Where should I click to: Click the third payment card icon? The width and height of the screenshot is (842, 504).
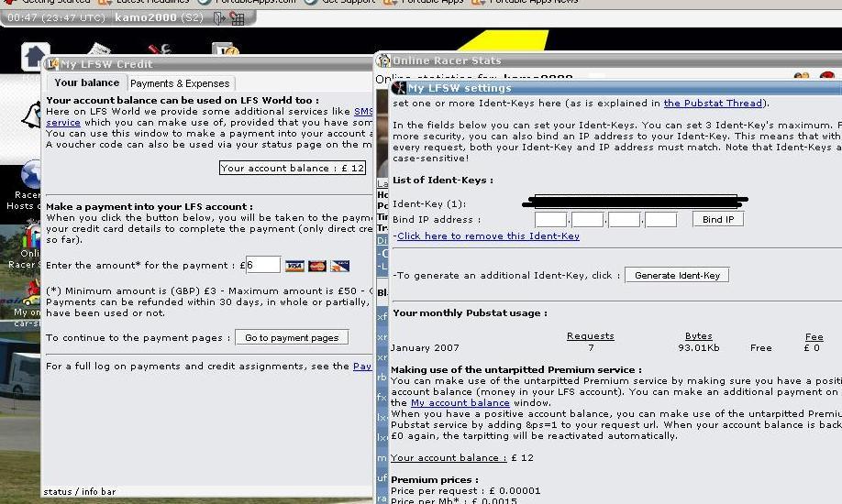click(339, 266)
